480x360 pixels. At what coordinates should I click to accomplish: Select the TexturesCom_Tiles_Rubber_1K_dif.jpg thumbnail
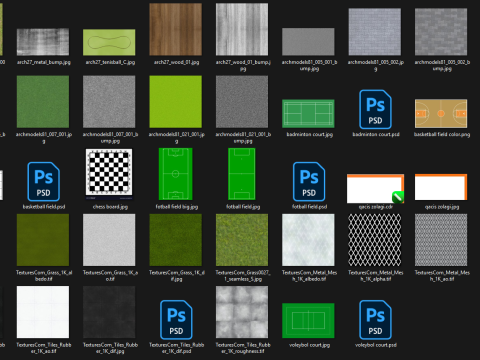[x=109, y=312]
